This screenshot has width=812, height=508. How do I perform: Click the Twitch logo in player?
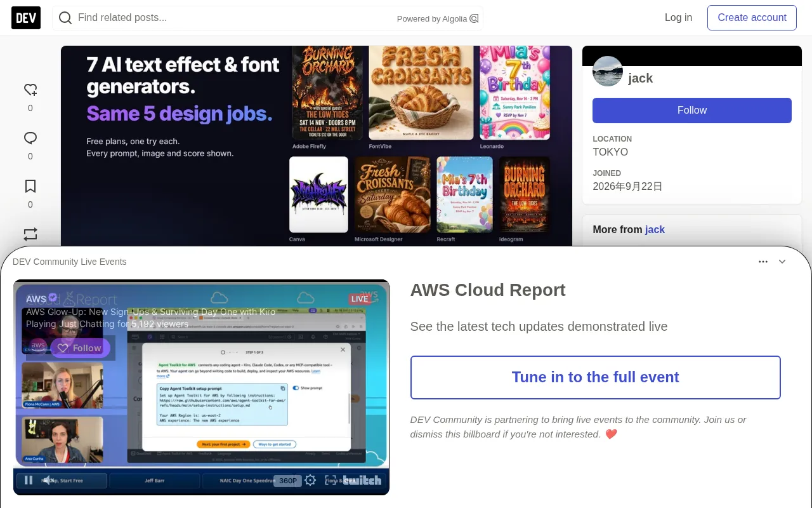(x=362, y=480)
